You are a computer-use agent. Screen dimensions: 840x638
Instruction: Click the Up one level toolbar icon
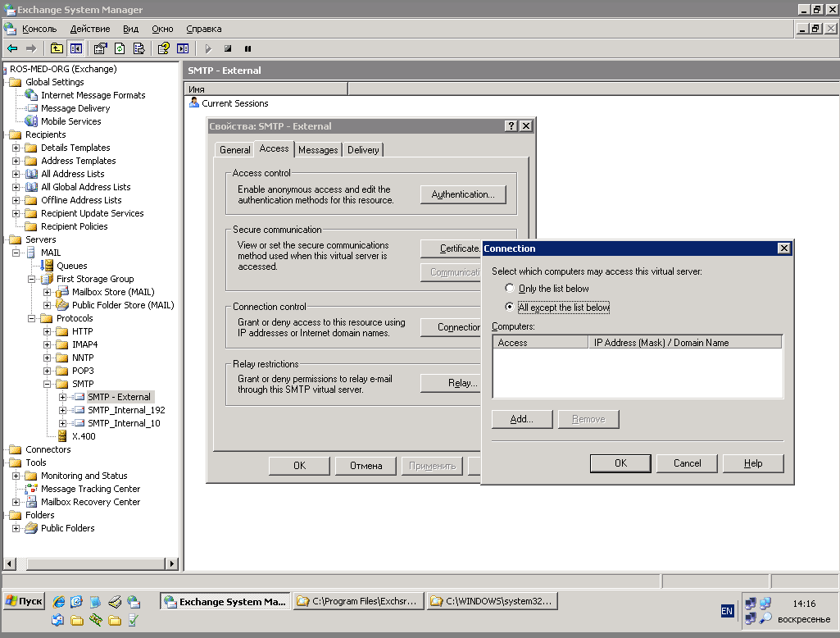tap(57, 48)
